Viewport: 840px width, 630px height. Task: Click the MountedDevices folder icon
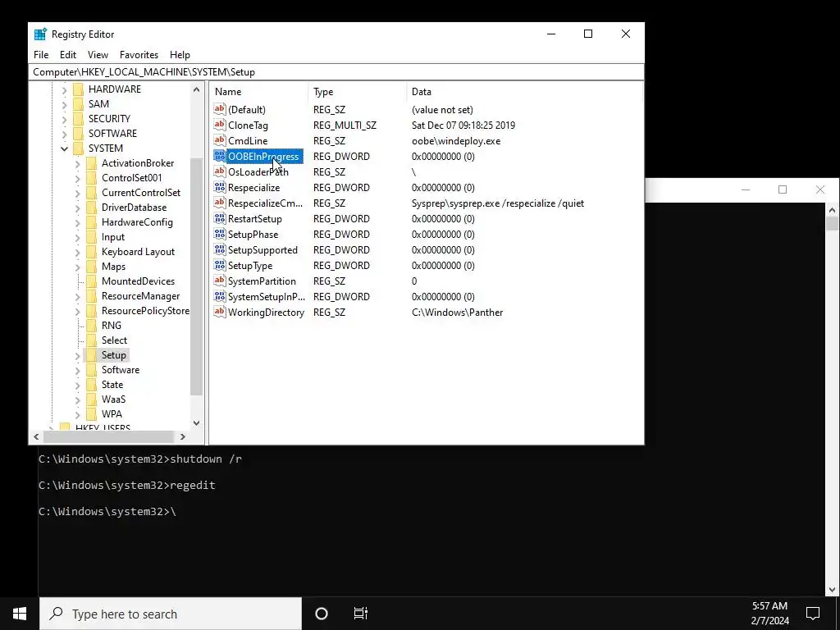pyautogui.click(x=92, y=281)
